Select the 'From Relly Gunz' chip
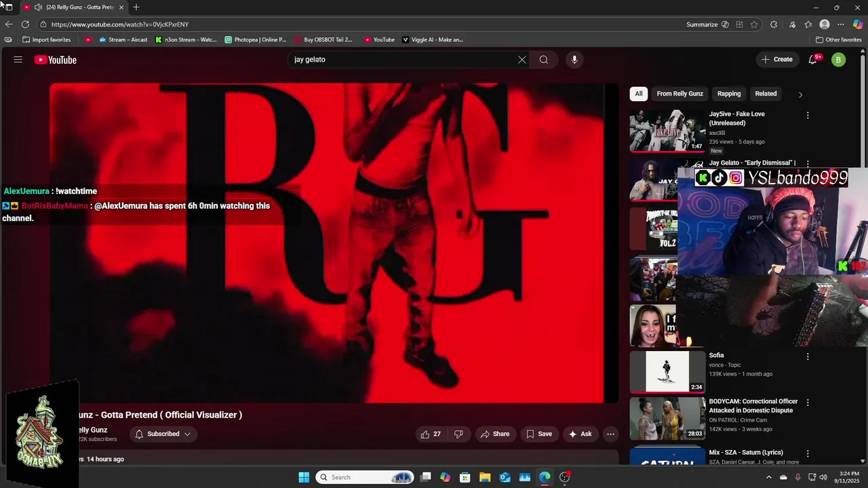This screenshot has height=488, width=868. tap(679, 94)
